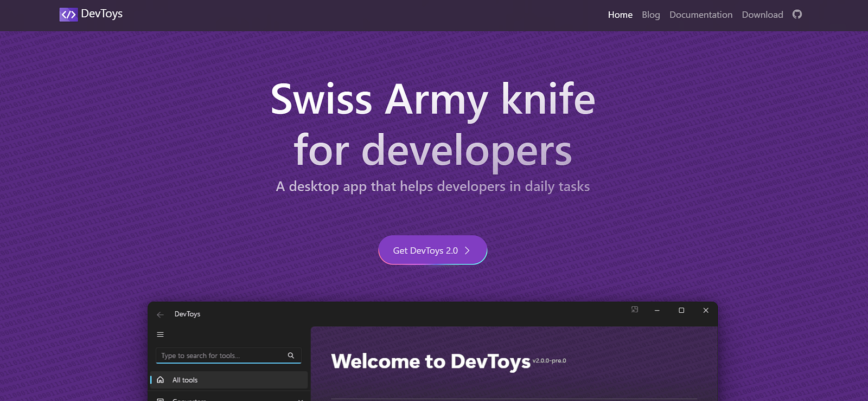Select All tools in the app sidebar
The image size is (868, 401).
click(228, 380)
